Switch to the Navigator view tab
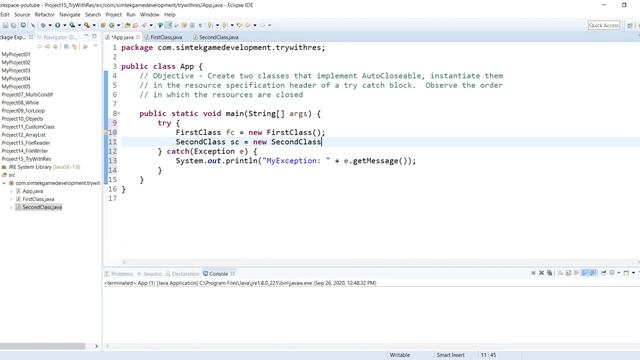The height and width of the screenshot is (360, 640). (57, 37)
